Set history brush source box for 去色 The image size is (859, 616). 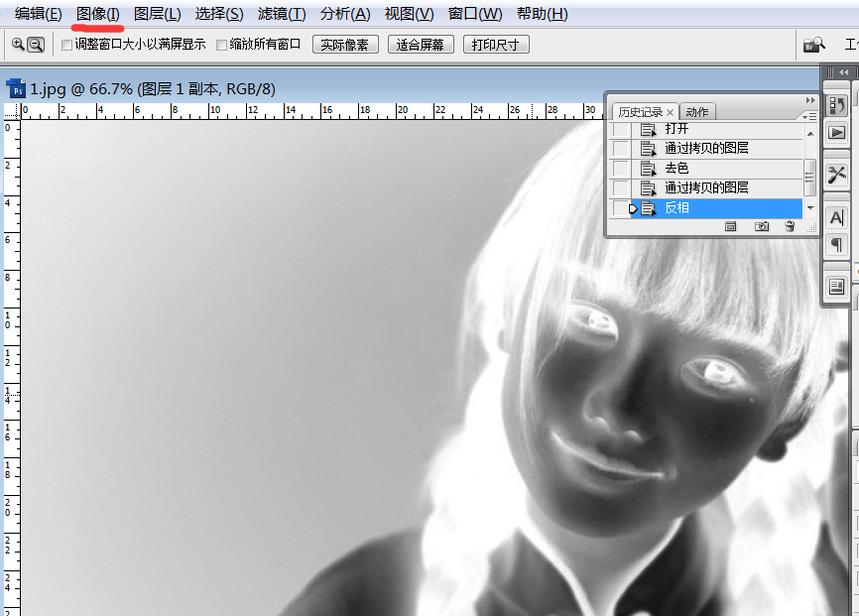620,169
